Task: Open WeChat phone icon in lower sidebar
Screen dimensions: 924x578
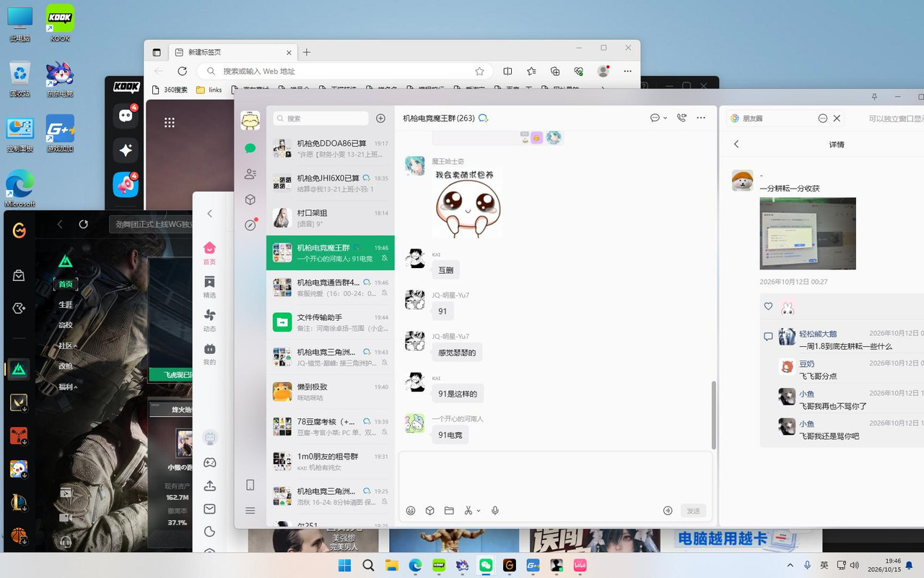Action: tap(250, 485)
